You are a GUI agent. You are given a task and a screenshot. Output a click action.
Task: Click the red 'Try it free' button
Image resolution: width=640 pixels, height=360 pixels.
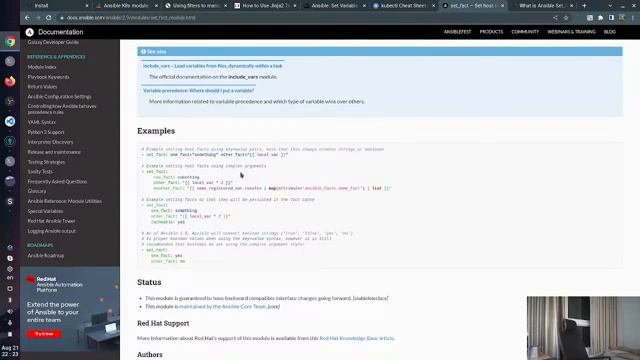click(x=44, y=334)
